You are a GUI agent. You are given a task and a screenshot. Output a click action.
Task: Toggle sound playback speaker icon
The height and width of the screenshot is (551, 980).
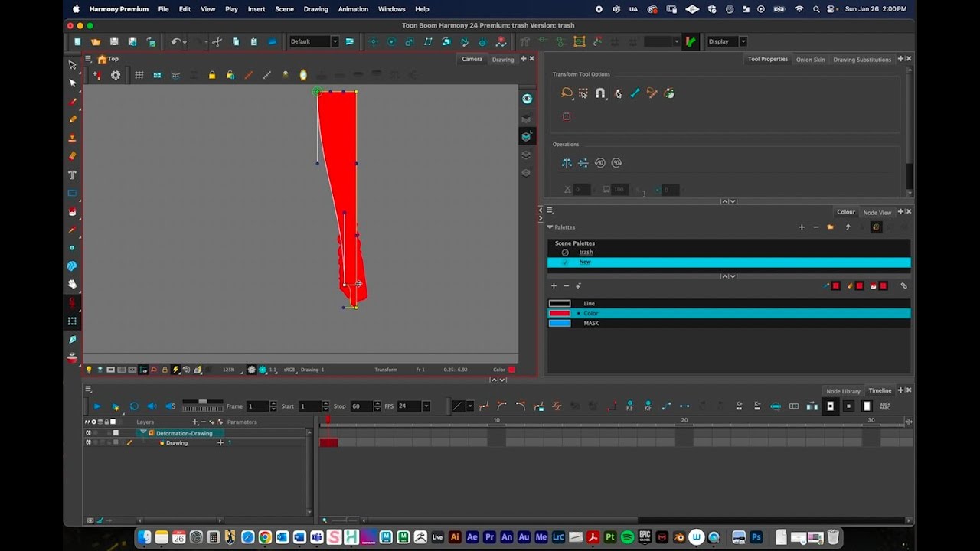(x=152, y=406)
